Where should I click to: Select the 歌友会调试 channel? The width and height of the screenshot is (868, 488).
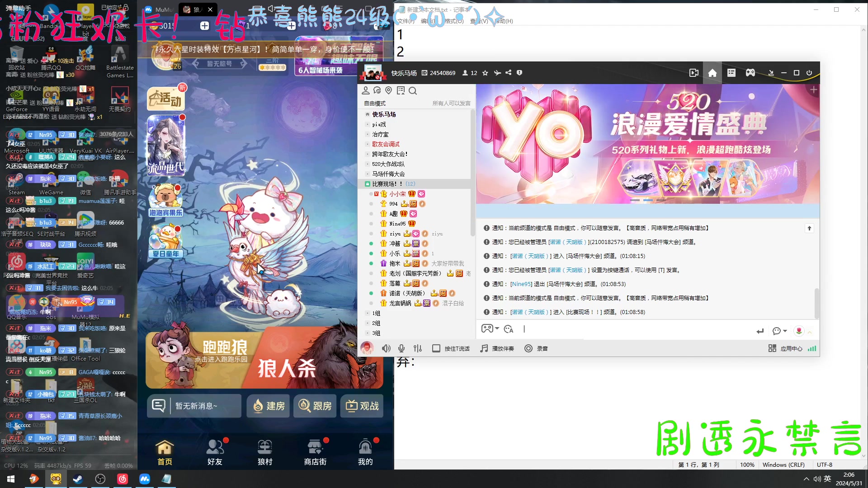(x=386, y=144)
